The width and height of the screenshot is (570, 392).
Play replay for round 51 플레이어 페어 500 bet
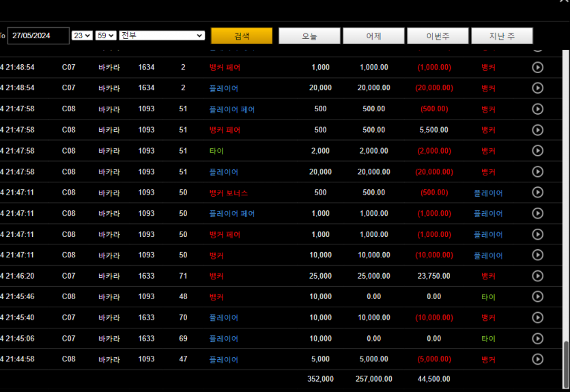click(x=537, y=109)
